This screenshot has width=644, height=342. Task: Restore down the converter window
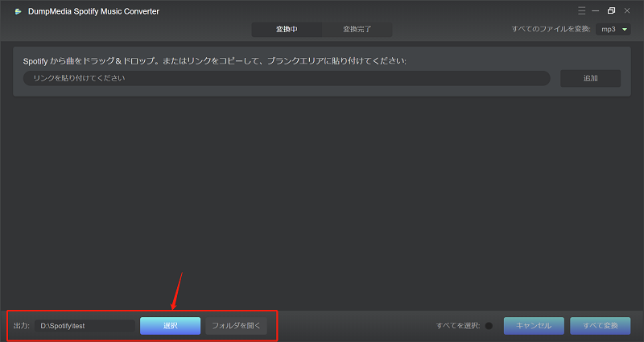point(611,10)
